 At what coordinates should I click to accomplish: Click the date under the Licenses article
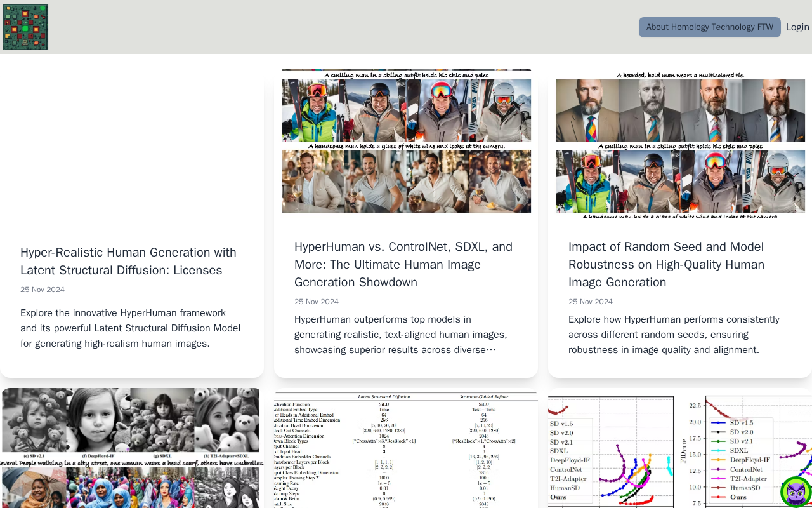click(43, 290)
